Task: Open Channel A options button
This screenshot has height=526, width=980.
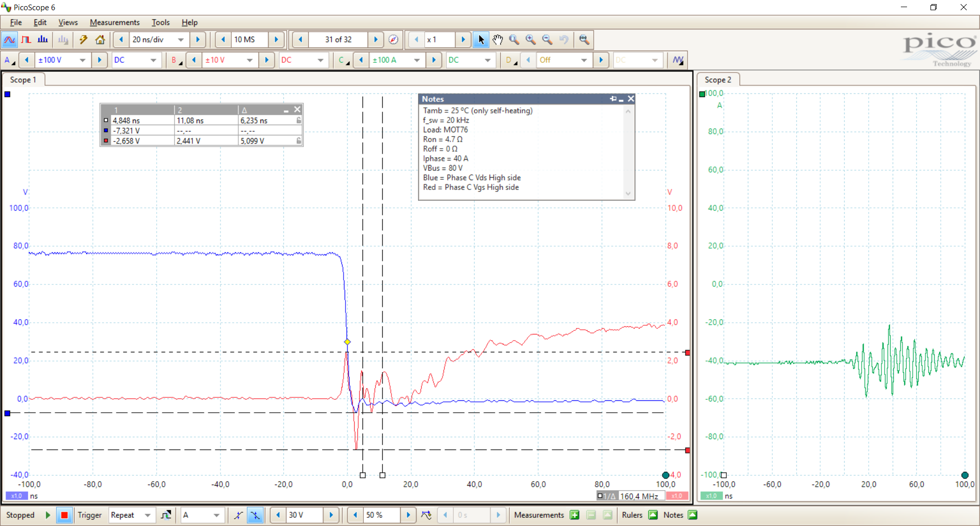Action: pyautogui.click(x=10, y=60)
